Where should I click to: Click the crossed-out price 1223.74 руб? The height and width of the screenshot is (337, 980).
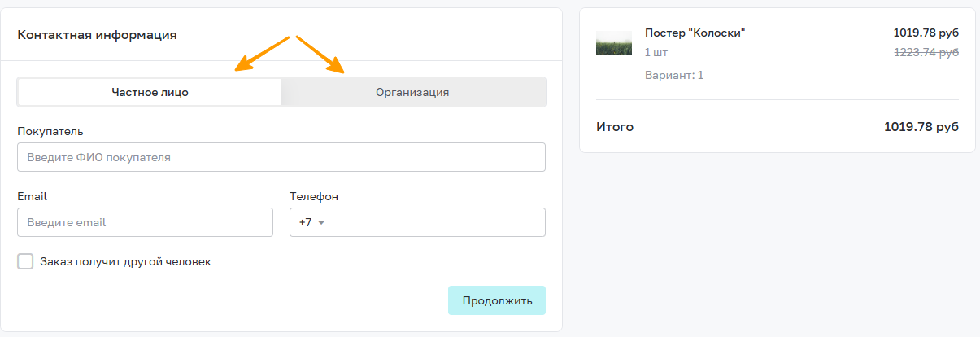pos(926,52)
